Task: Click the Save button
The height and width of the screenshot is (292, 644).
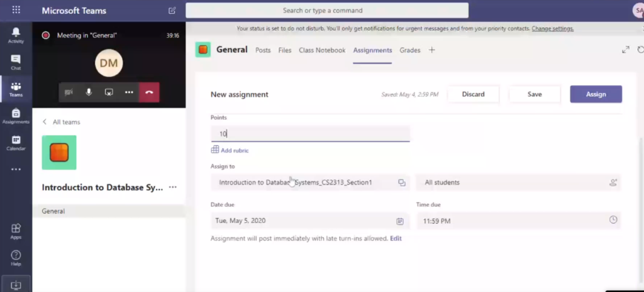Action: point(535,94)
